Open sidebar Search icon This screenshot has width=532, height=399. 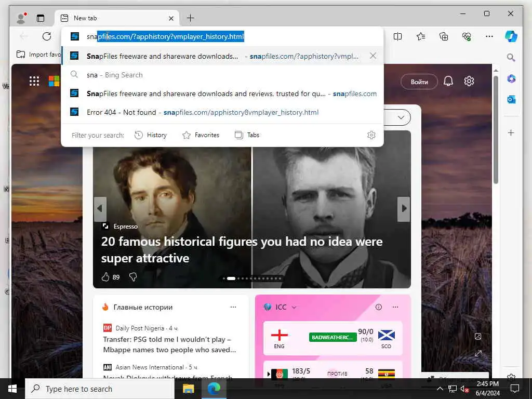pos(511,57)
